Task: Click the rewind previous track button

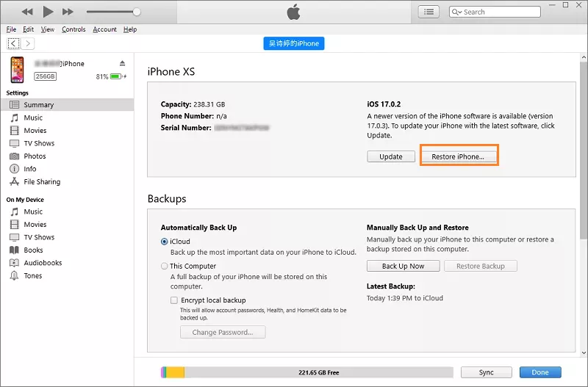Action: coord(27,12)
